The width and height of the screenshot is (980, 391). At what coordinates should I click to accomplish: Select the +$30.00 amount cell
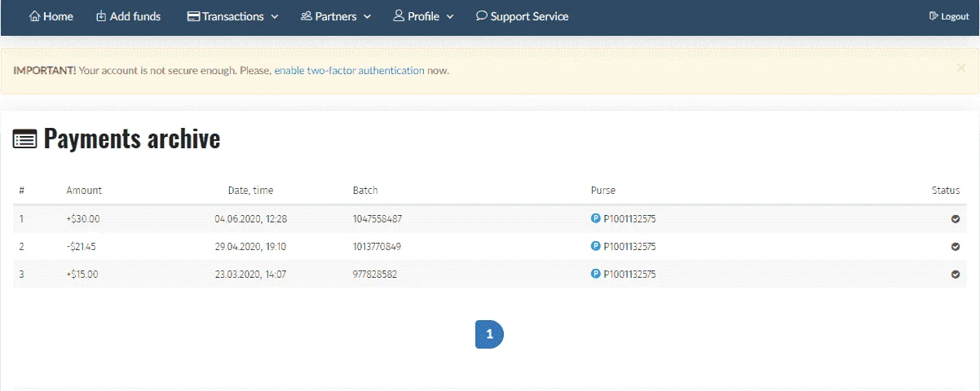point(83,219)
